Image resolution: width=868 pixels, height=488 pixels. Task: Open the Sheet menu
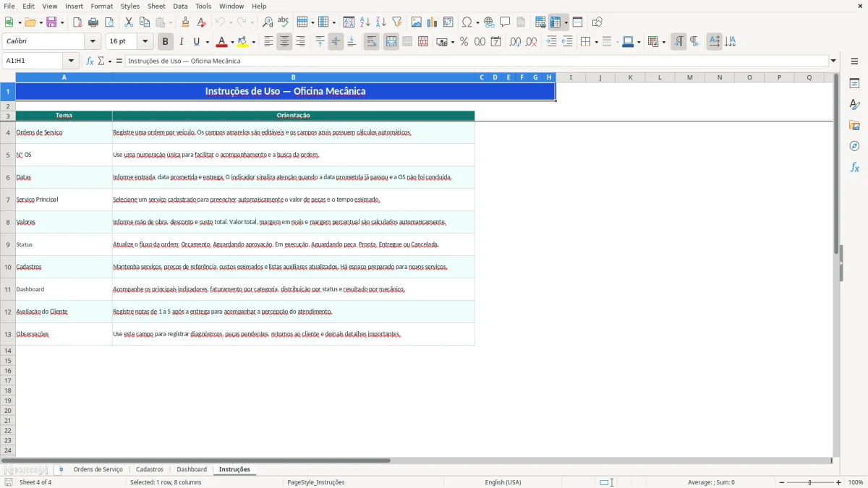coord(156,6)
